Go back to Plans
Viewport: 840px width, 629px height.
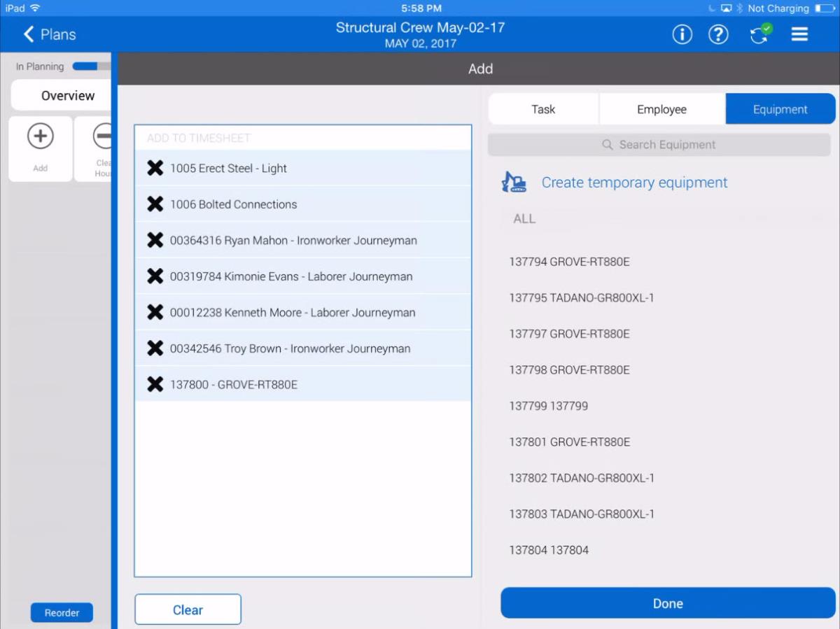coord(50,34)
